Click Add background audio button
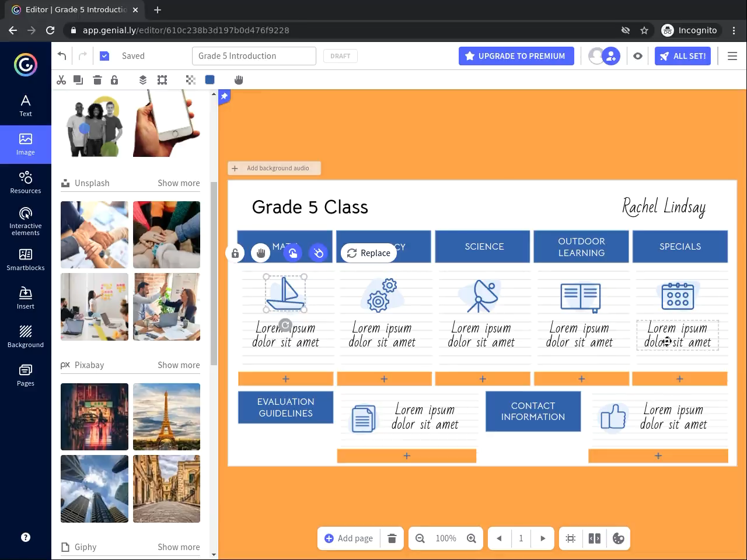 click(x=274, y=168)
